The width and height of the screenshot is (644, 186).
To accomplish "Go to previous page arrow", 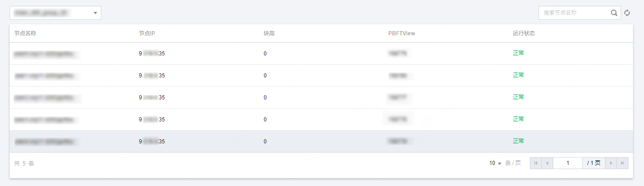I will tap(547, 163).
